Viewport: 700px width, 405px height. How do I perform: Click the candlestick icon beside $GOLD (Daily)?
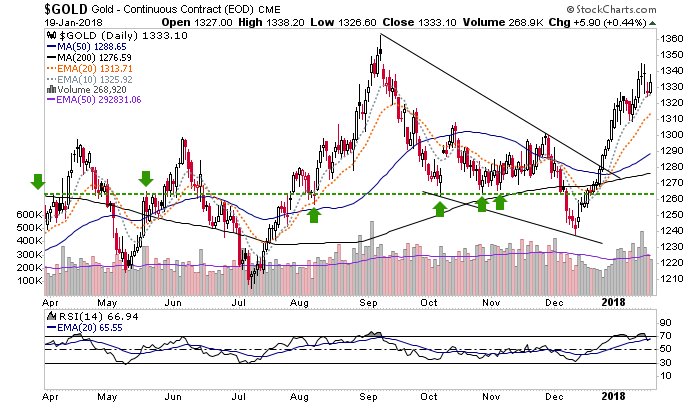[50, 35]
